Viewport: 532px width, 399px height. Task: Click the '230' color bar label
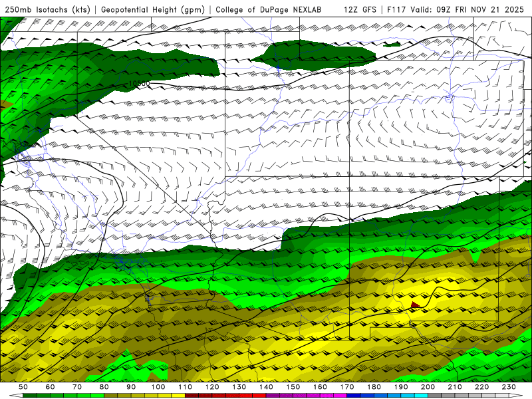coord(509,387)
